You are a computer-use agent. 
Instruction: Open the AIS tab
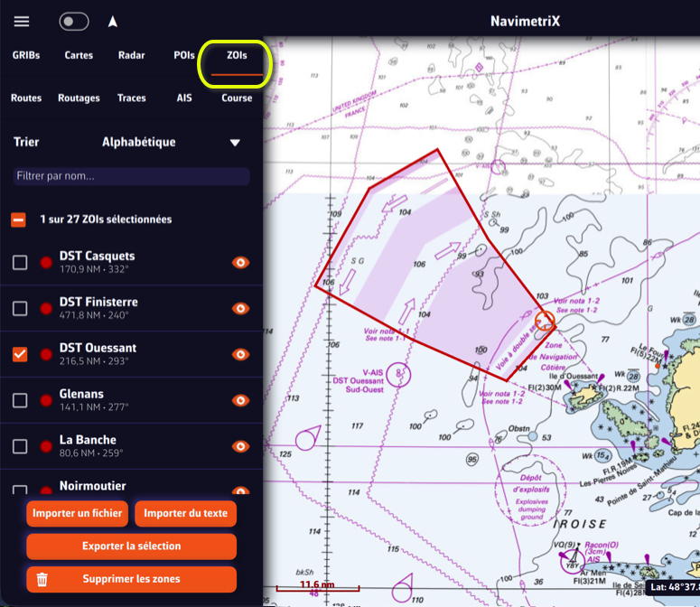(184, 98)
